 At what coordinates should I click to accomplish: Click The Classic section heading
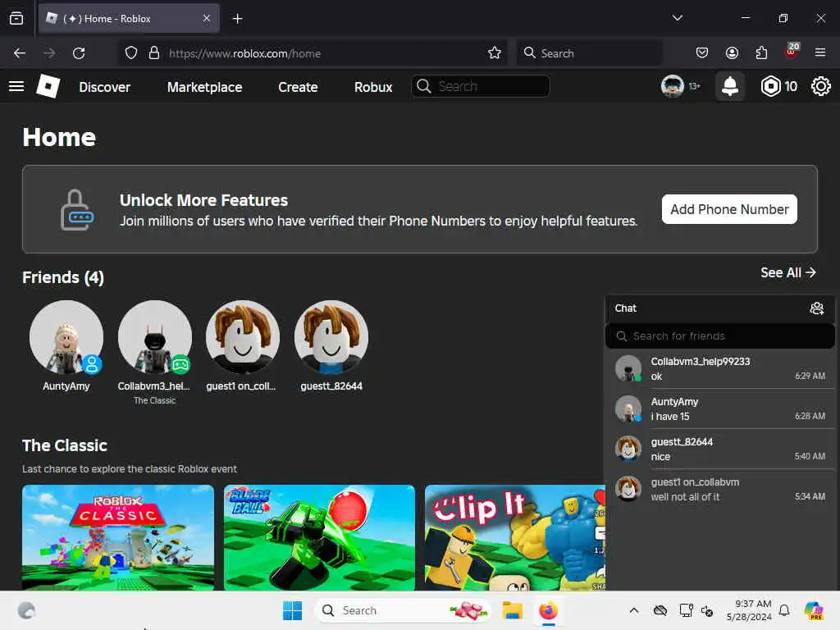pyautogui.click(x=64, y=445)
